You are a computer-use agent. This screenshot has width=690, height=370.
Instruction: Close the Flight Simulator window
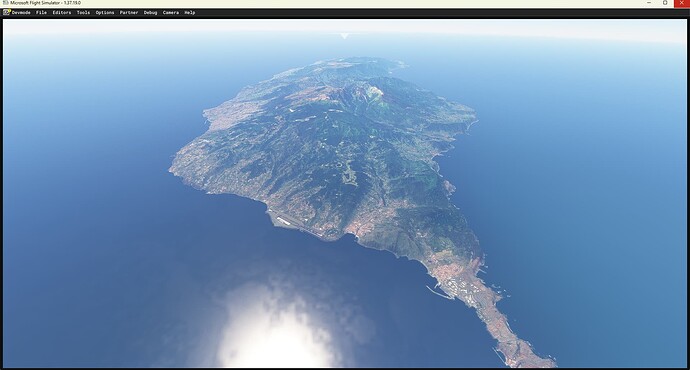[682, 3]
